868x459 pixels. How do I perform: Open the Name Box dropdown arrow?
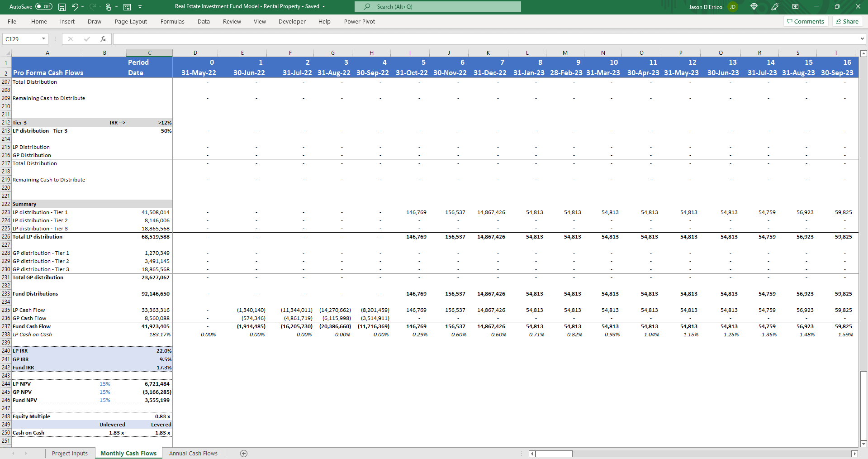(x=43, y=39)
